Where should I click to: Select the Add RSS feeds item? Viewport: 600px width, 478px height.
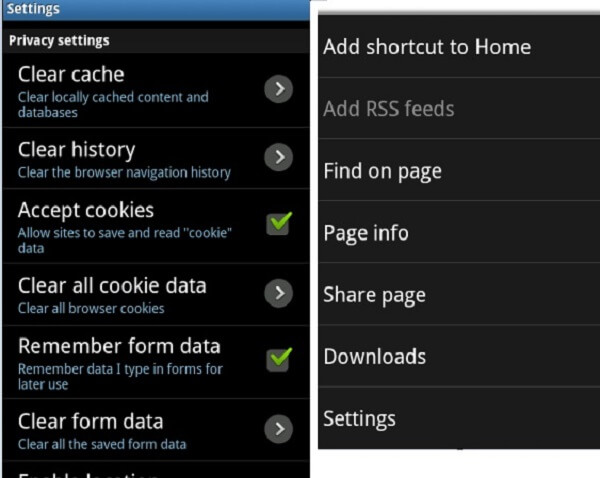[x=459, y=108]
